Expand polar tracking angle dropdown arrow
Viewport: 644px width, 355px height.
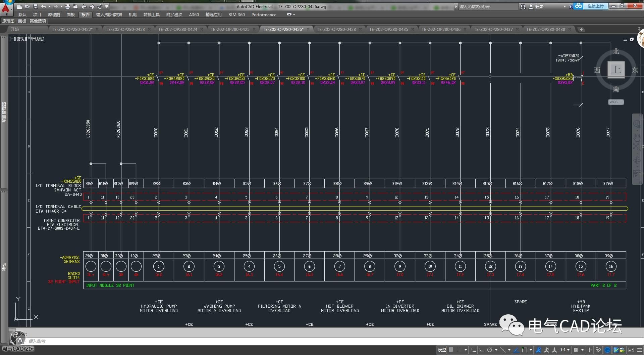pyautogui.click(x=496, y=350)
